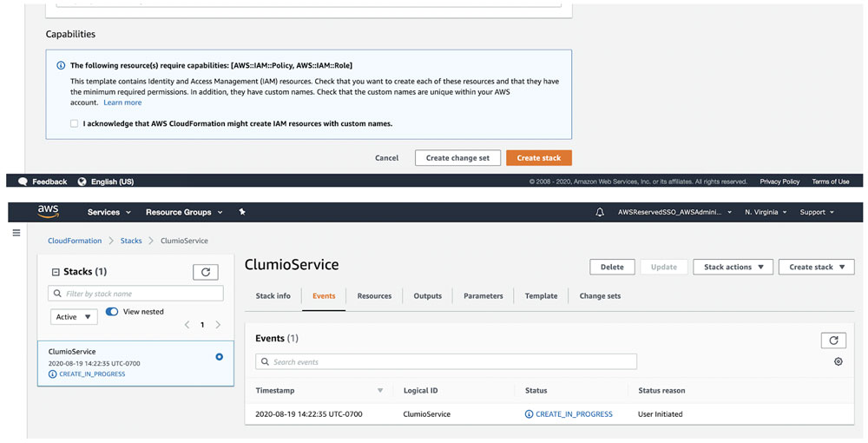Click the Update button
Screen dimensions: 868x443
click(664, 267)
